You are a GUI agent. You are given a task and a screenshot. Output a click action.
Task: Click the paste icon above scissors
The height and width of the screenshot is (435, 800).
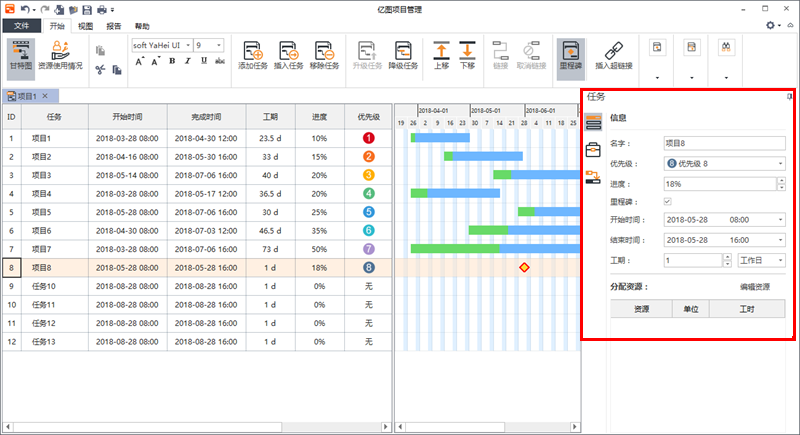click(x=100, y=50)
